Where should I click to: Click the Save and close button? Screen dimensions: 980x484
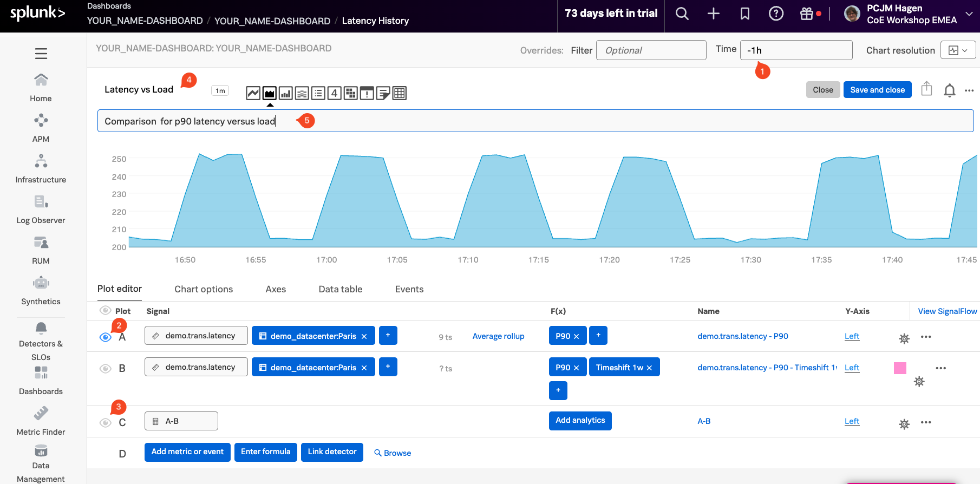(877, 90)
